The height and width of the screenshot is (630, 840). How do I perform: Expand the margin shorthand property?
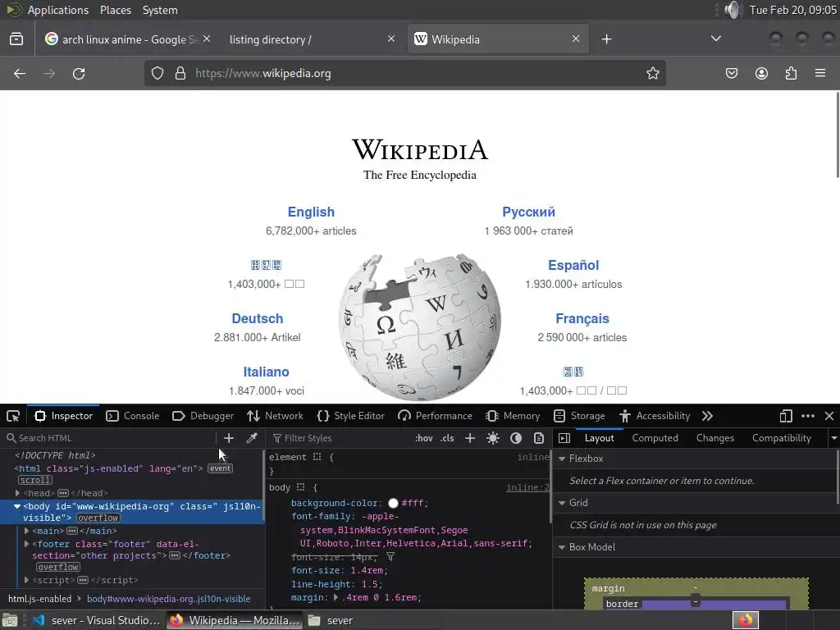[336, 597]
